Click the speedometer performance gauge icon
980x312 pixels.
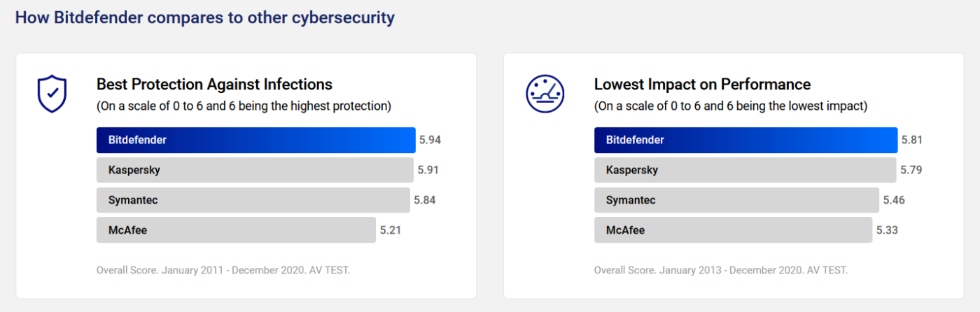545,94
